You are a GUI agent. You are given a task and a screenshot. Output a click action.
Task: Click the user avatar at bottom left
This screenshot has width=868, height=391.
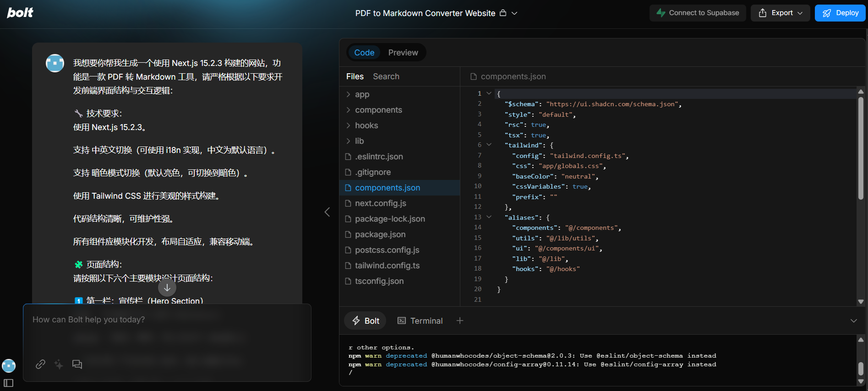point(9,366)
